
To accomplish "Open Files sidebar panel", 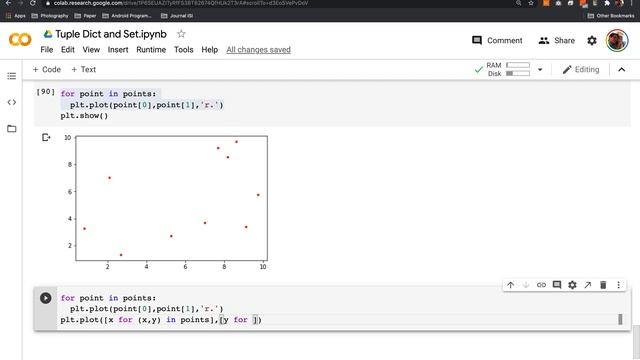I will [11, 129].
